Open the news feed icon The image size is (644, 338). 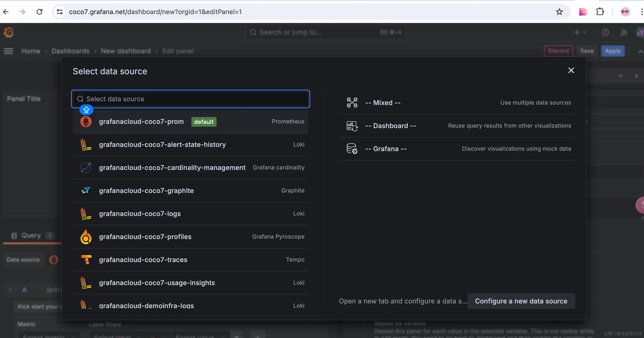point(624,32)
